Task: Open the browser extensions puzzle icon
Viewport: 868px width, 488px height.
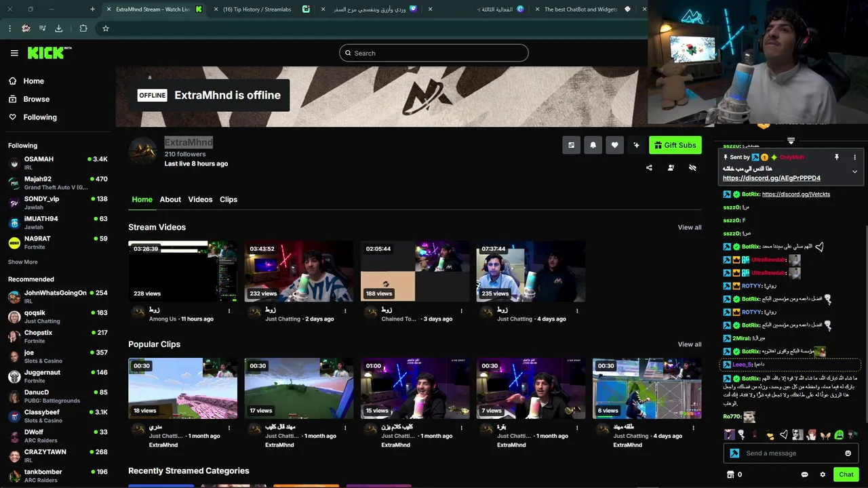Action: (83, 28)
